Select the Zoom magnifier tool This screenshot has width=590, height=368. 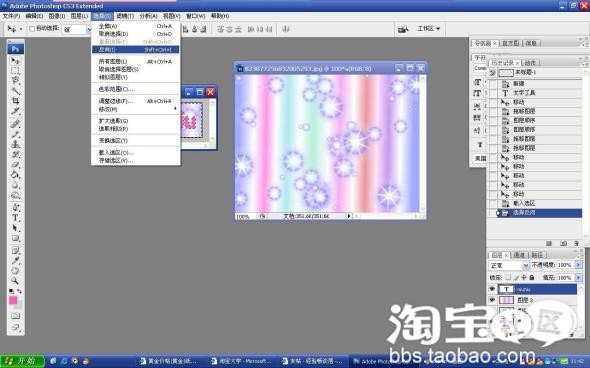click(x=15, y=280)
